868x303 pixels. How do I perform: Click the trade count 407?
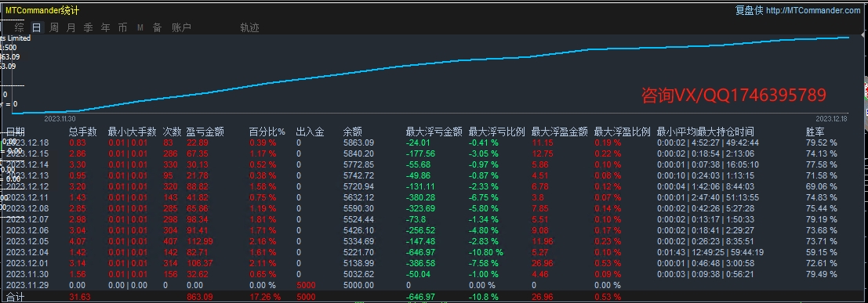pyautogui.click(x=170, y=241)
